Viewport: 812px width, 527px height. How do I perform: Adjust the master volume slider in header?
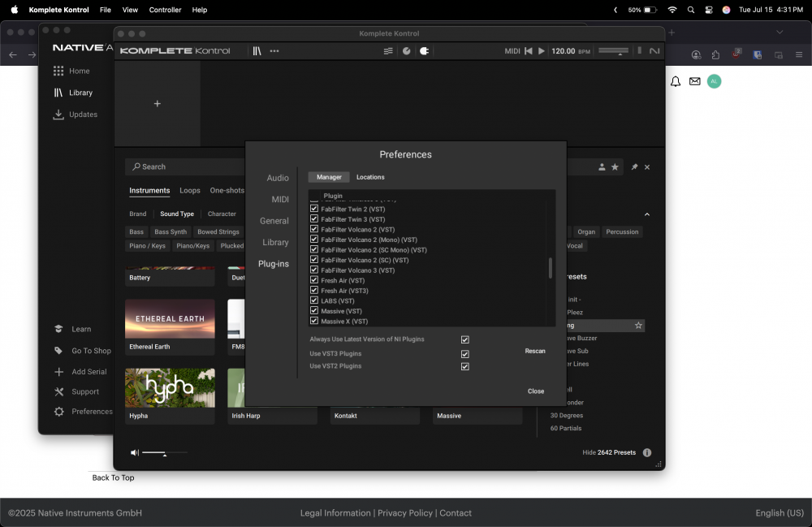(x=613, y=50)
